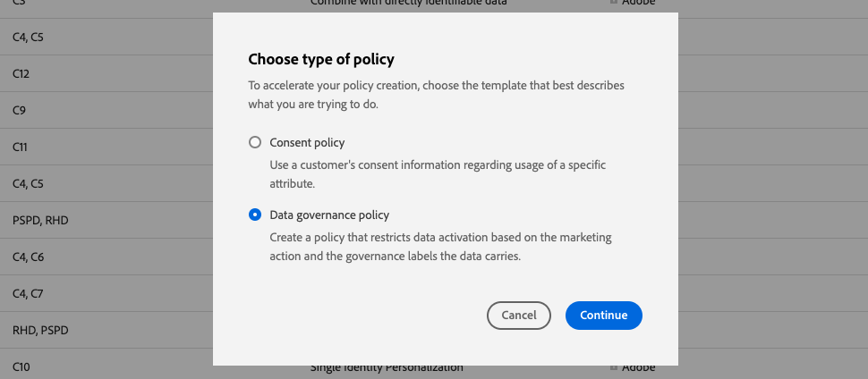Click the "PSPD, RHD" cell in background table
Image resolution: width=868 pixels, height=379 pixels.
tap(40, 220)
